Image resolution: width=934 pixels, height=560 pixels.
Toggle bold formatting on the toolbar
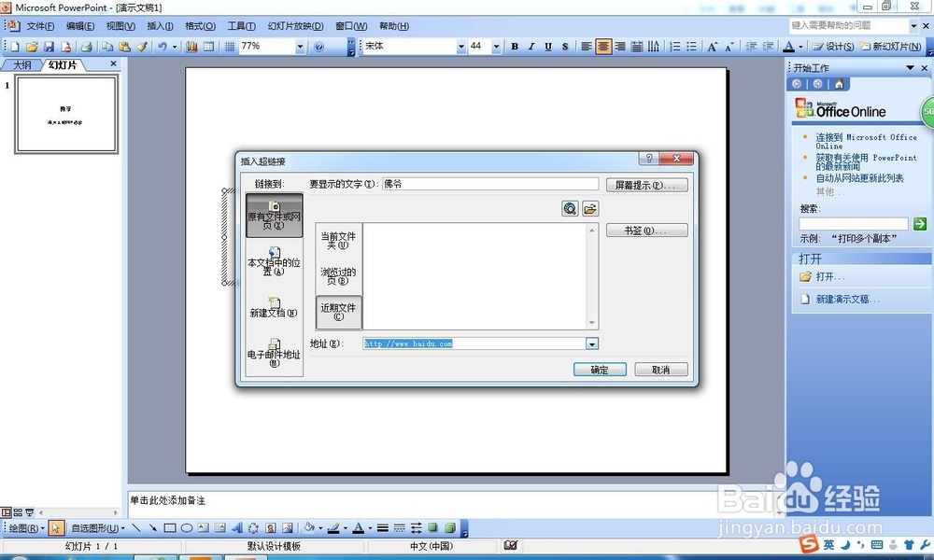pyautogui.click(x=515, y=45)
